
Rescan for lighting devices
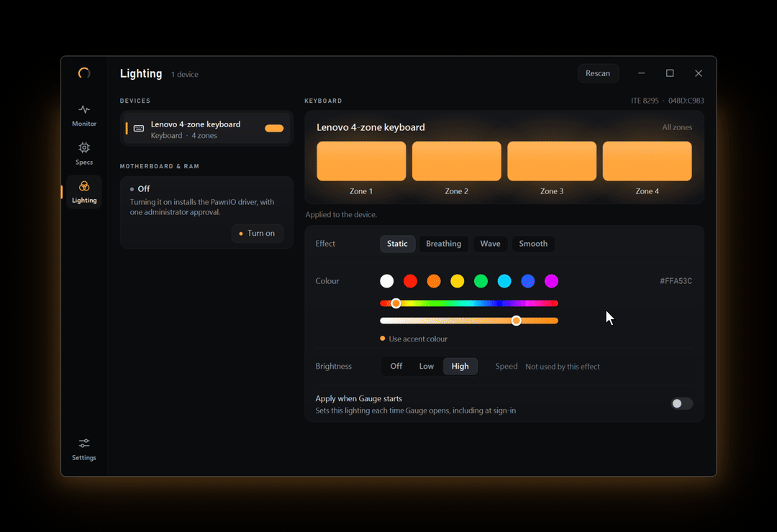click(x=598, y=73)
